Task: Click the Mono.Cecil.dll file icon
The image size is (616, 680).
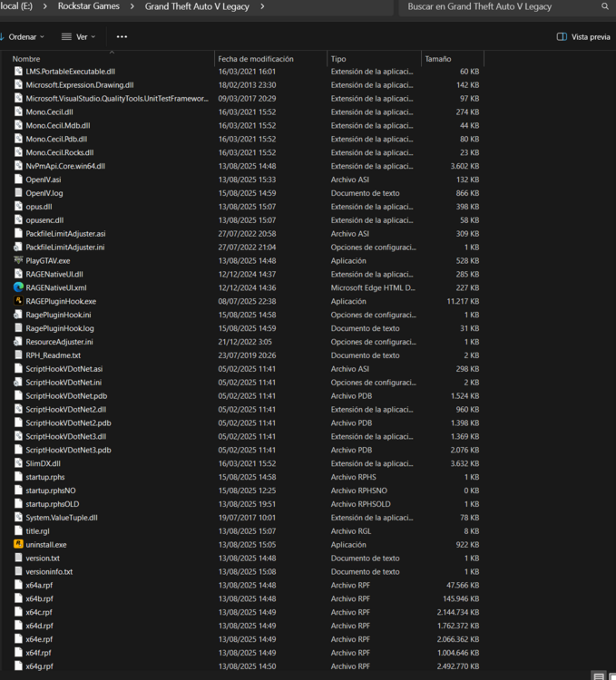Action: point(18,112)
